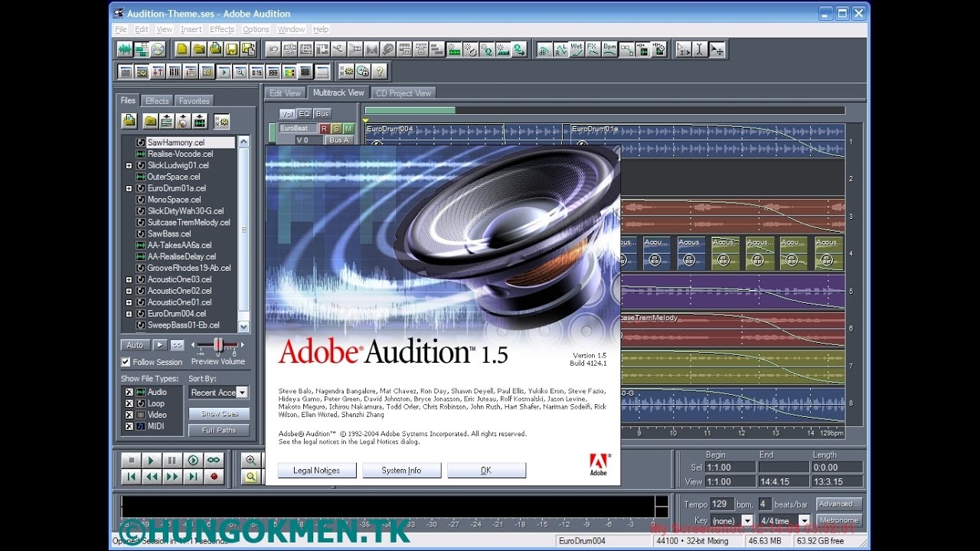This screenshot has width=980, height=551.
Task: Open the Help question mark toolbar icon
Action: point(379,72)
